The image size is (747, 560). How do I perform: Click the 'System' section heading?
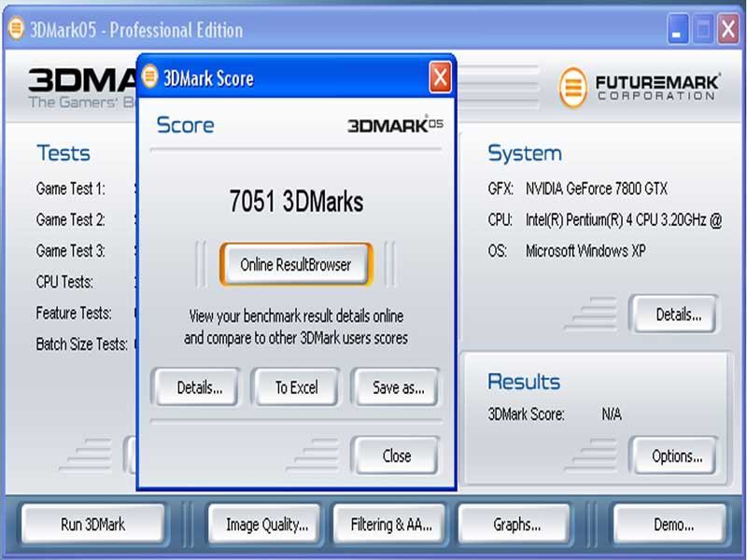pos(525,153)
